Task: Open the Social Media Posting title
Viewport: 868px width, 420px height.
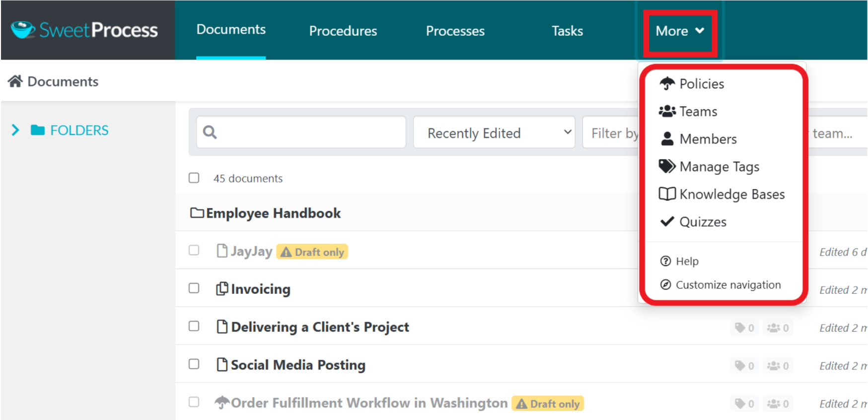Action: point(298,365)
